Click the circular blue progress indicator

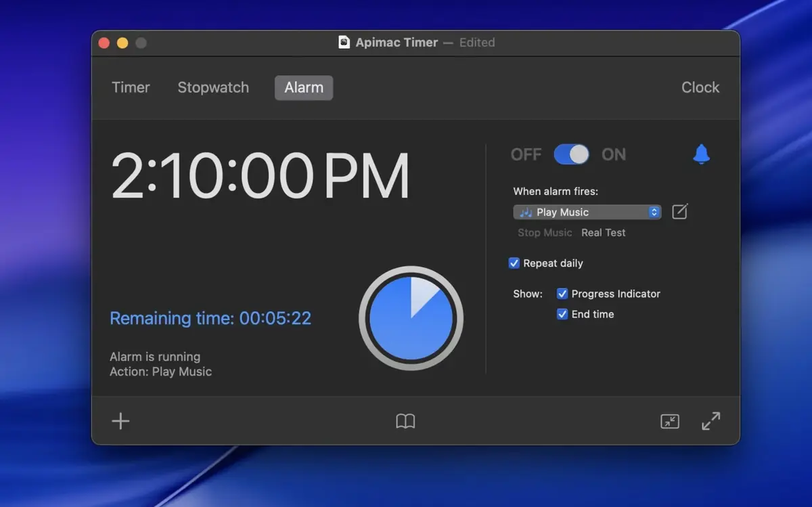[411, 318]
